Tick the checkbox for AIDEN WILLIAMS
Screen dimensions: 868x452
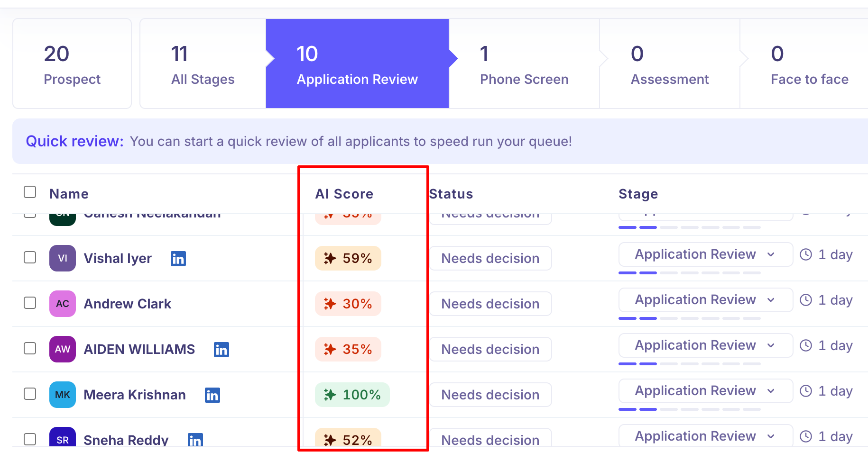(30, 348)
